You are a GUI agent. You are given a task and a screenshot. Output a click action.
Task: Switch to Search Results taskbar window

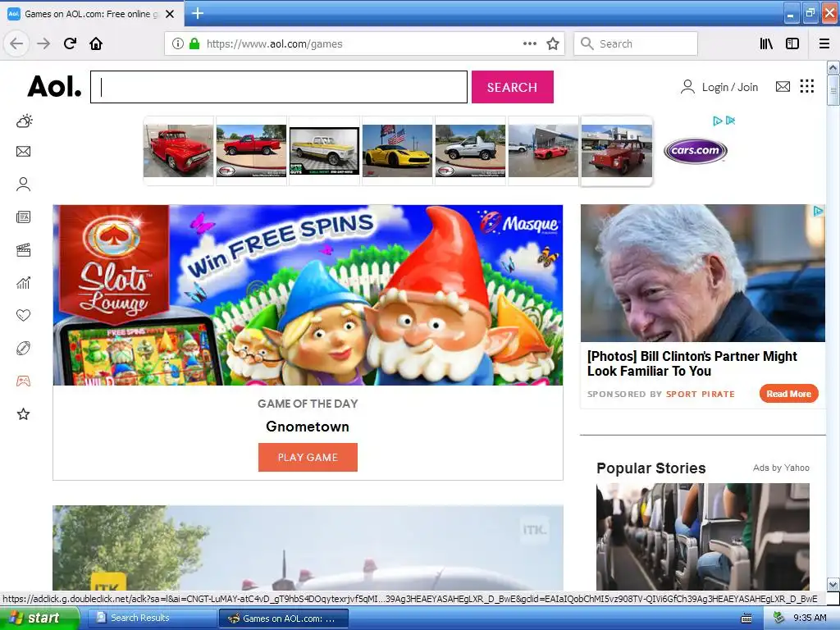click(x=151, y=619)
